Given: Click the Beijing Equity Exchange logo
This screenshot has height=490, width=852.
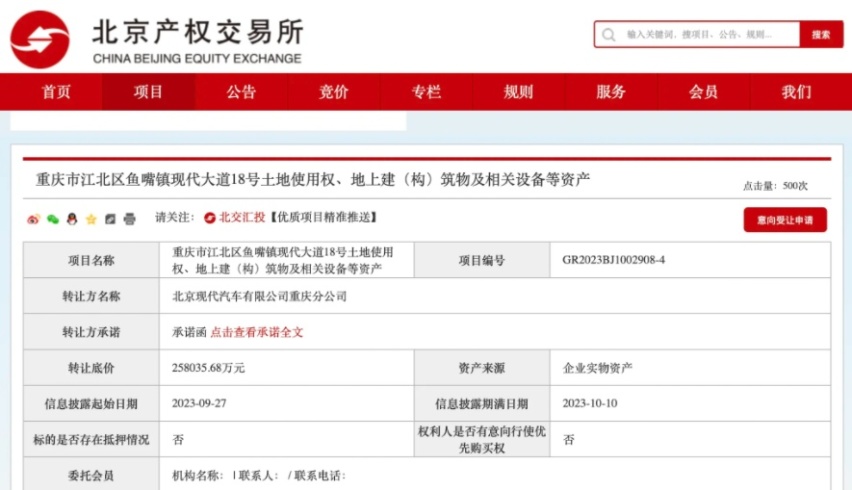Looking at the screenshot, I should (40, 39).
